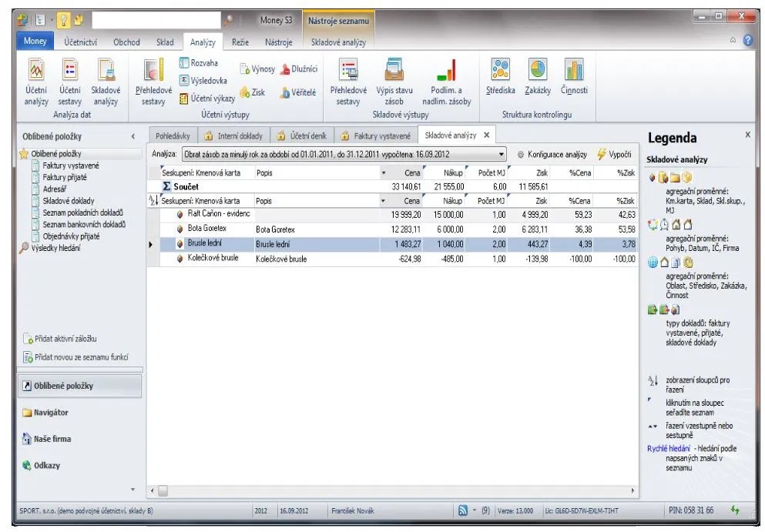Open the Odkazy pane
The height and width of the screenshot is (532, 765).
(41, 465)
